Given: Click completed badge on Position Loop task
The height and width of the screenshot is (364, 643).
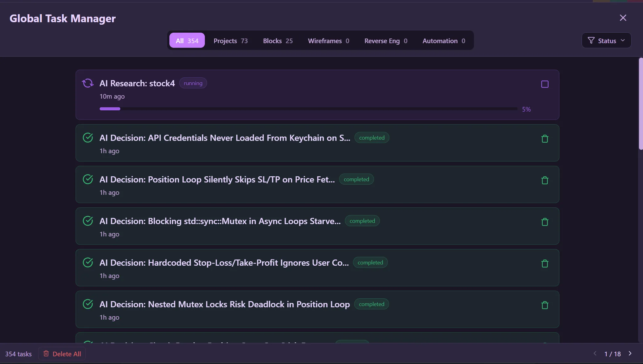Looking at the screenshot, I should click(356, 179).
